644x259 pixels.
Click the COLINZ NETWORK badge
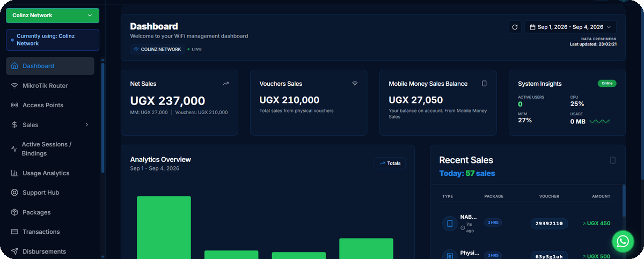[x=157, y=49]
